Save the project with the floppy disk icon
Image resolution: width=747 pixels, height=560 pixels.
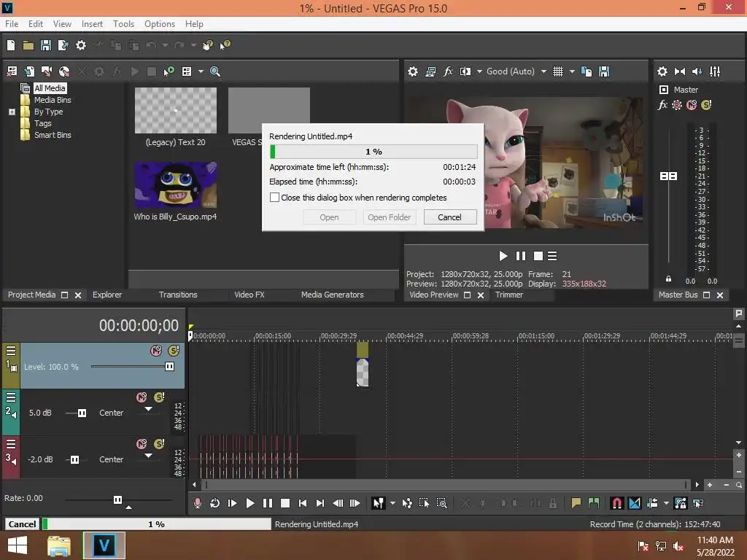tap(46, 45)
